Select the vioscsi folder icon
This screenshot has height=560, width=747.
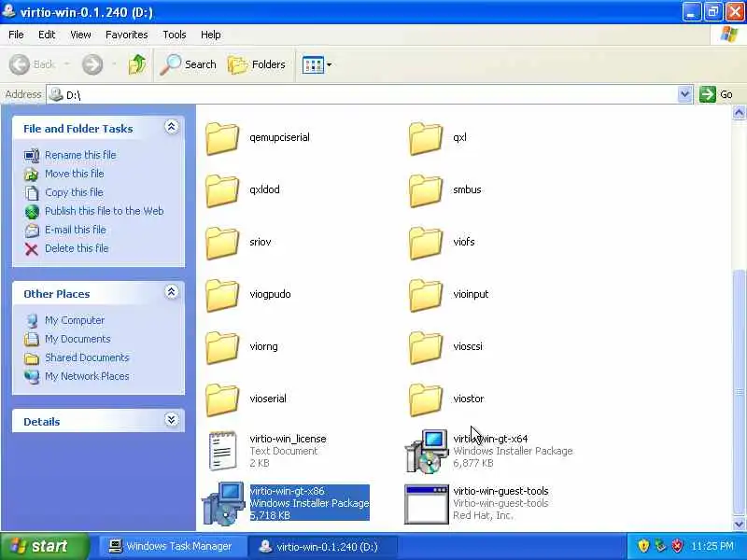pyautogui.click(x=426, y=347)
